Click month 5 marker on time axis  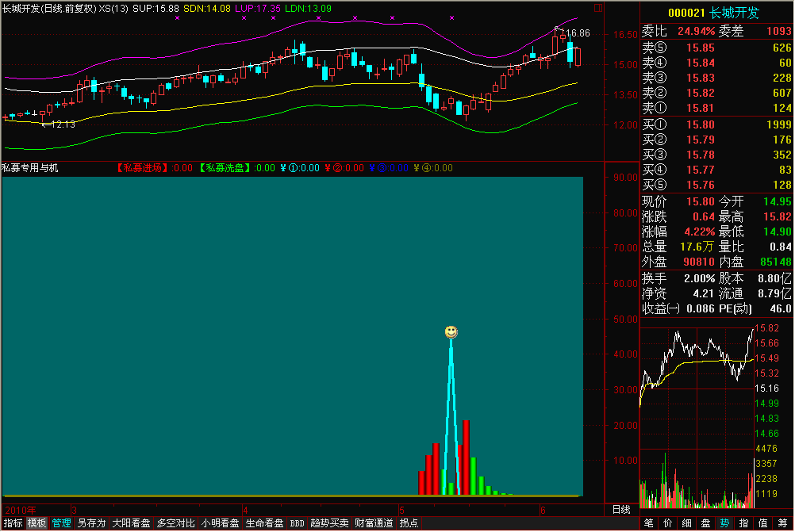coord(401,511)
